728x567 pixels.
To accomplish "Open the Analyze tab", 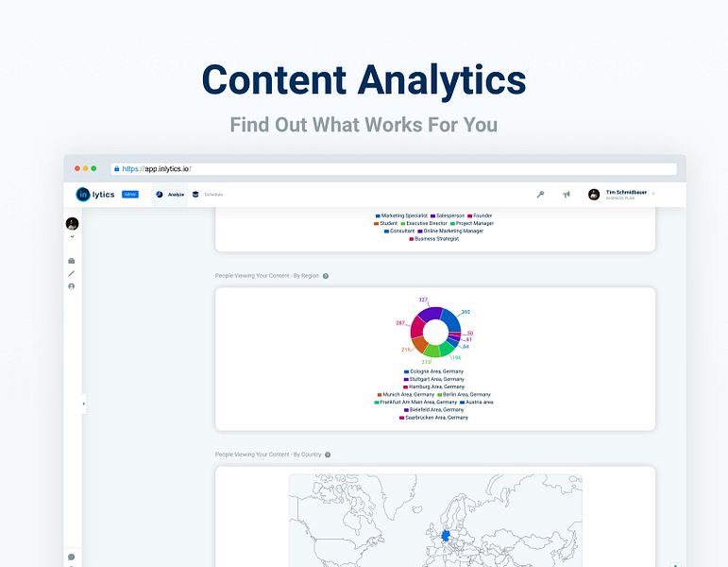I will [x=170, y=195].
